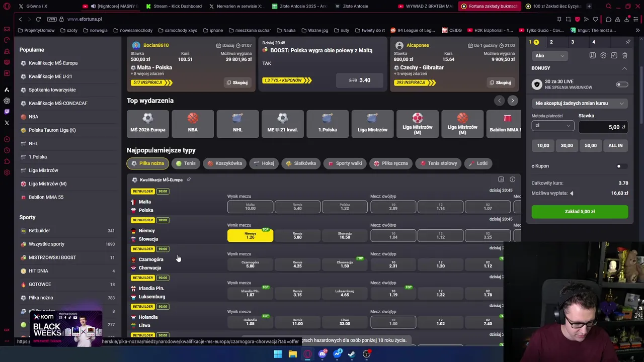Select the Sporty walki filter
The width and height of the screenshot is (644, 362).
pos(345,163)
